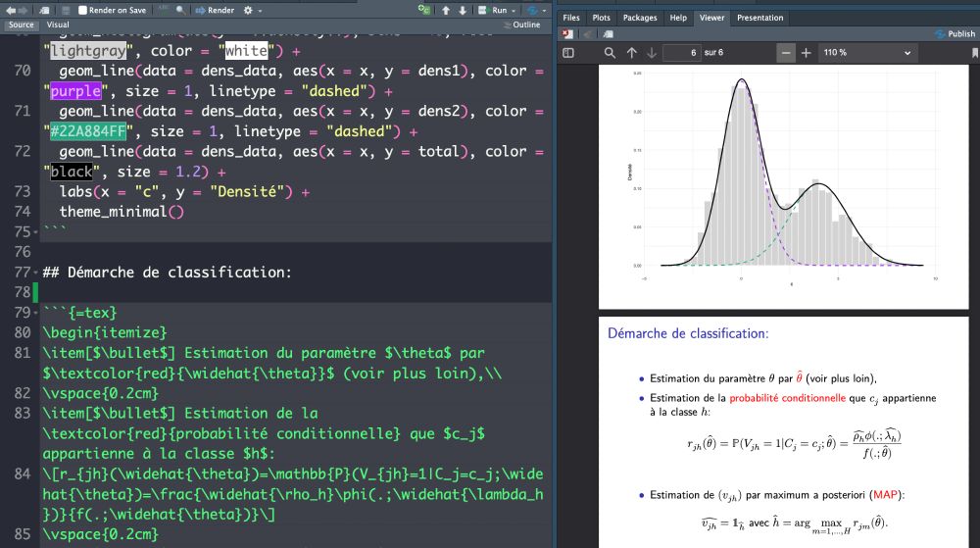Open find and replace magnifier in editor
Image resolution: width=980 pixels, height=548 pixels.
180,10
